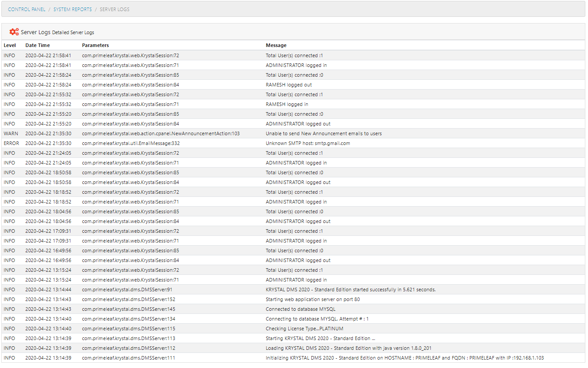Click the red gears Server Logs icon
Image resolution: width=588 pixels, height=368 pixels.
point(13,31)
